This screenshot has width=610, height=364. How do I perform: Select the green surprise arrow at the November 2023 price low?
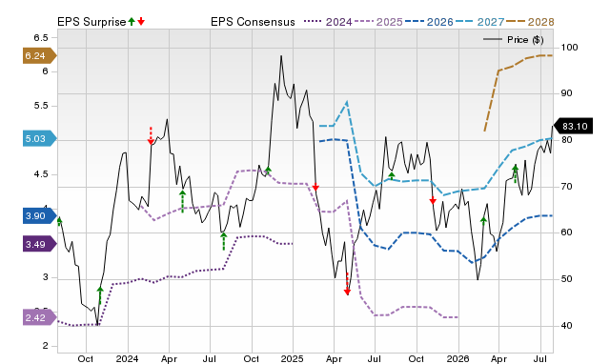tap(100, 295)
